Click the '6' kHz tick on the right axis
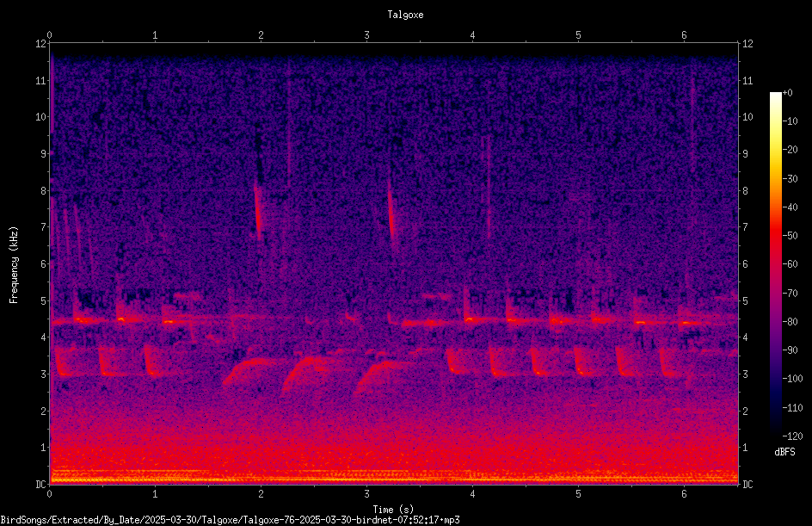Image resolution: width=812 pixels, height=526 pixels. click(x=745, y=263)
